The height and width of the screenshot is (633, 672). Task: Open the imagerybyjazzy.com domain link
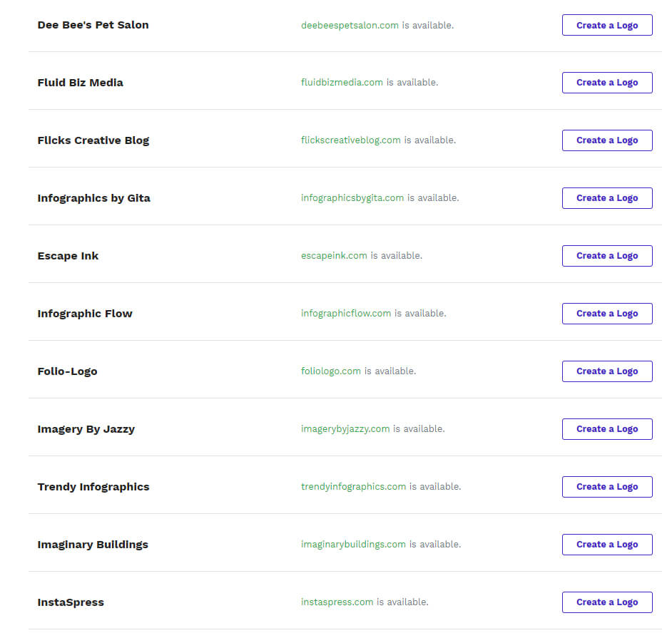[x=345, y=428]
